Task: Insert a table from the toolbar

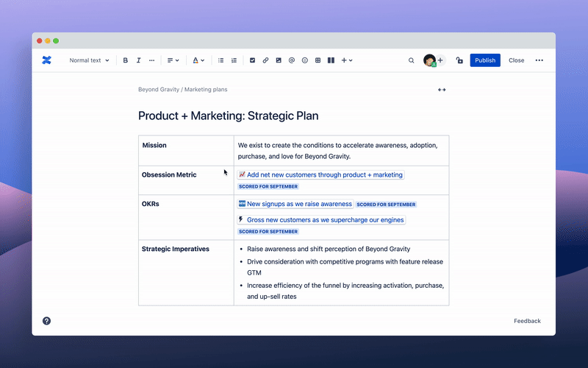Action: (x=318, y=60)
